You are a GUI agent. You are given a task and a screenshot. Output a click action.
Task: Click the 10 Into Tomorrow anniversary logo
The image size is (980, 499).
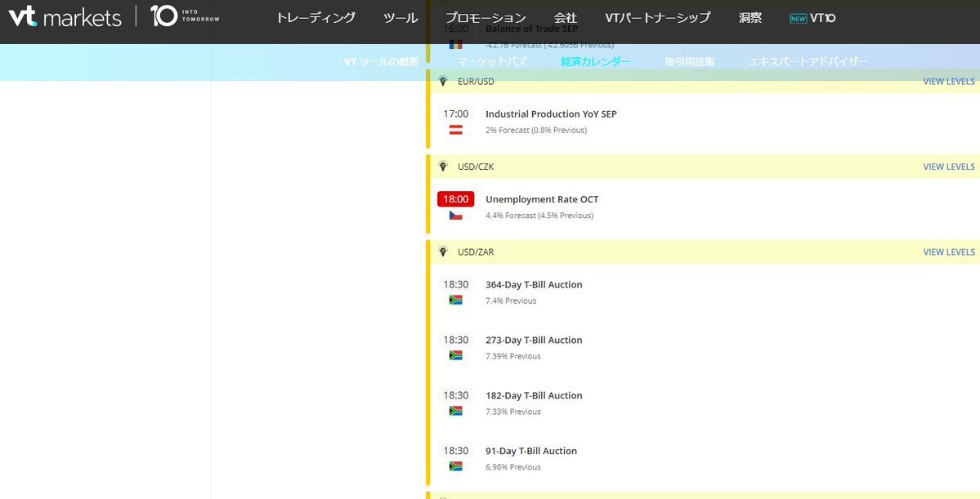click(x=185, y=16)
